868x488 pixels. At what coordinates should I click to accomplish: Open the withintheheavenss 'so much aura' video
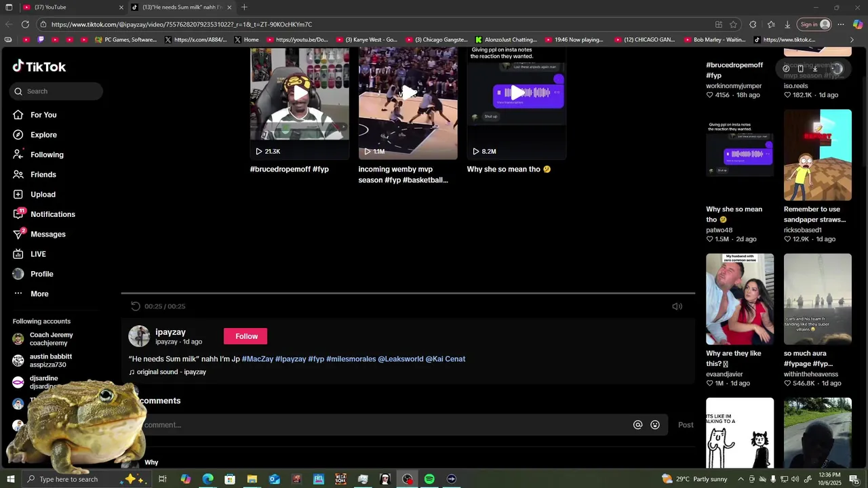click(x=818, y=299)
